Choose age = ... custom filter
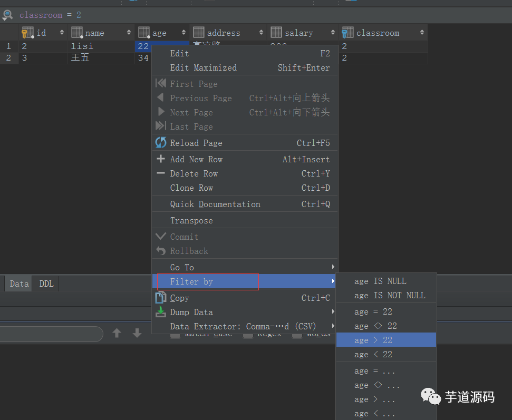 click(387, 370)
